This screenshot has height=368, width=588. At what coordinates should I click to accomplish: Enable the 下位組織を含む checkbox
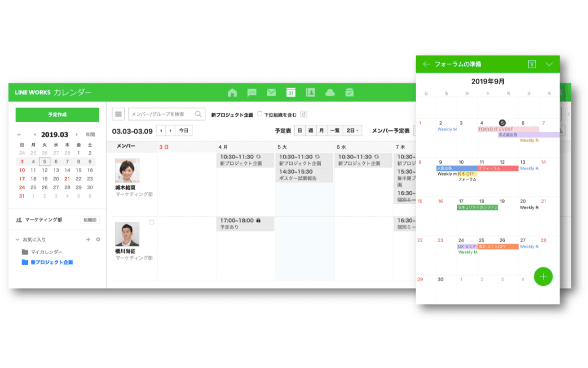(x=259, y=114)
